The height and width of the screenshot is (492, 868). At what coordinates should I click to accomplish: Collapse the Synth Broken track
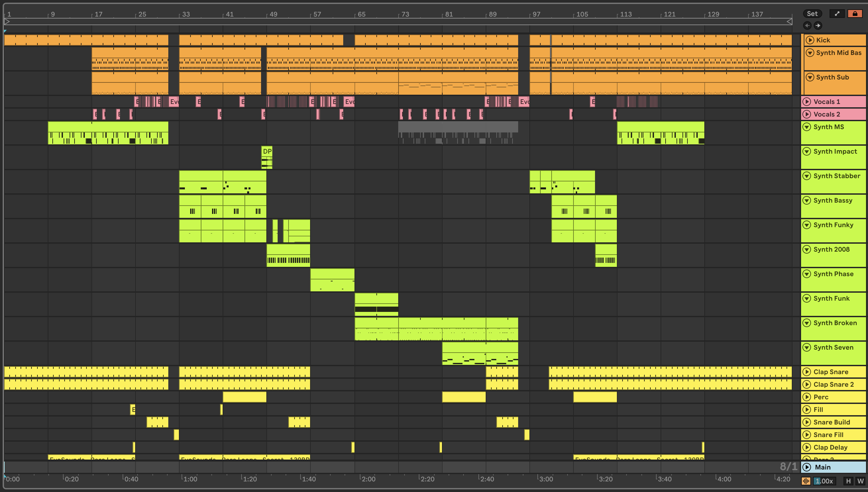tap(807, 323)
